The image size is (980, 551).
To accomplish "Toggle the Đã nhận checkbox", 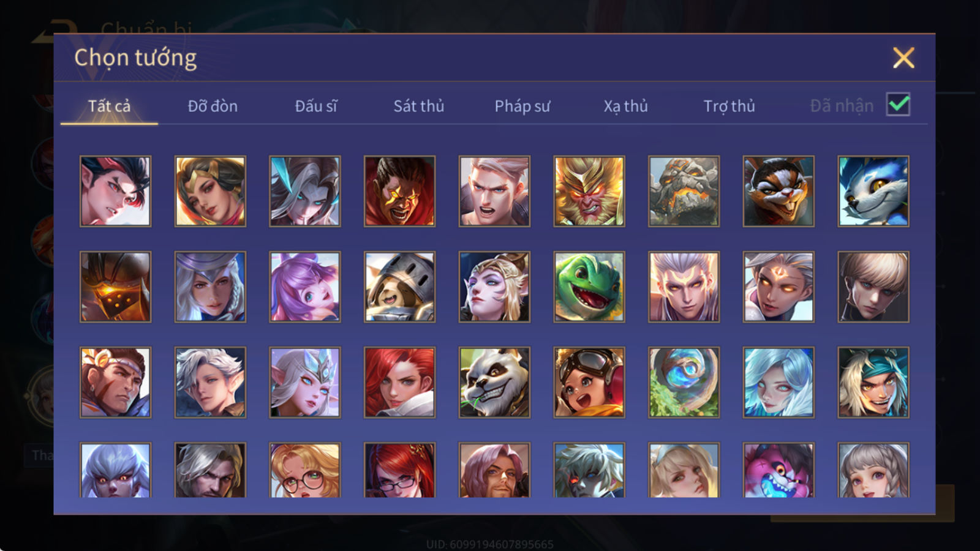I will [x=898, y=105].
